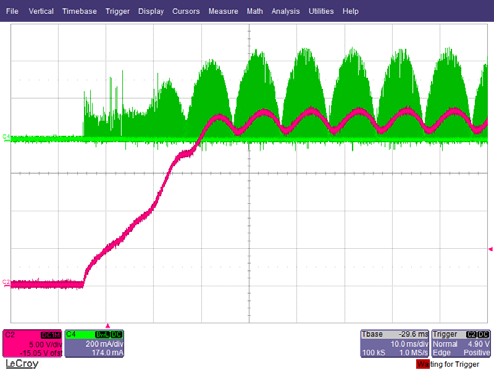Screen dimensions: 494x369
Task: Open the Timebase menu
Action: [x=79, y=11]
